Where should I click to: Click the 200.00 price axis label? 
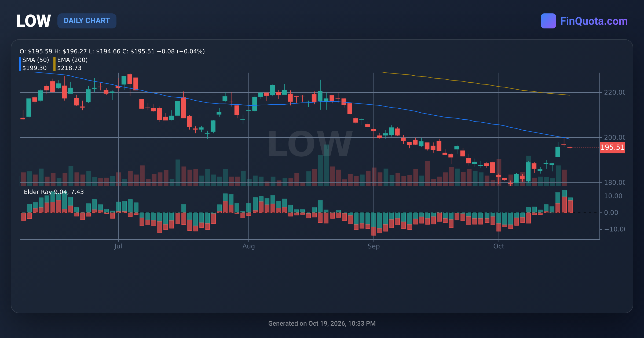[x=614, y=138]
